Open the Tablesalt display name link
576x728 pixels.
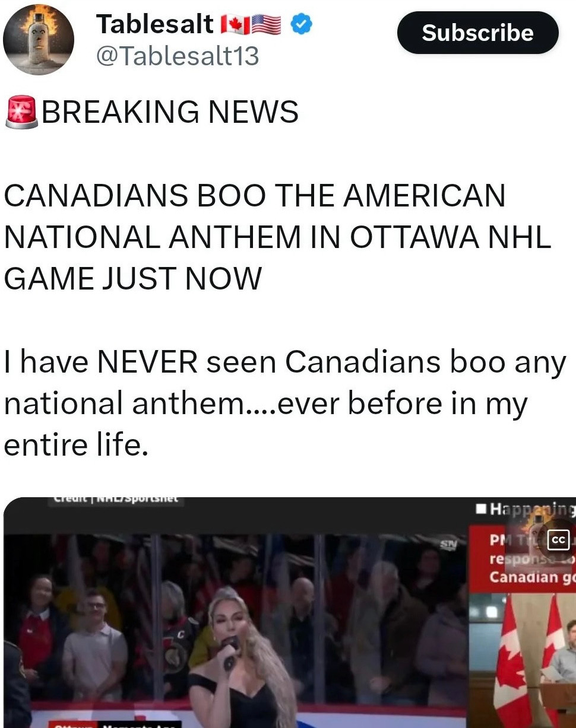click(154, 24)
